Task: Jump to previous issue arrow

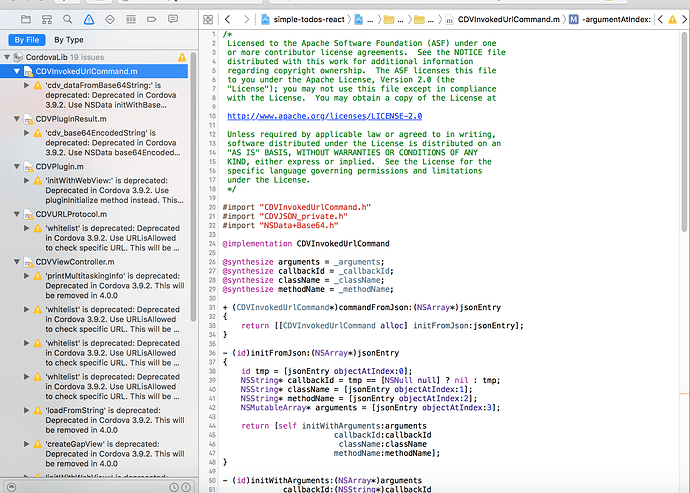Action: click(x=660, y=19)
